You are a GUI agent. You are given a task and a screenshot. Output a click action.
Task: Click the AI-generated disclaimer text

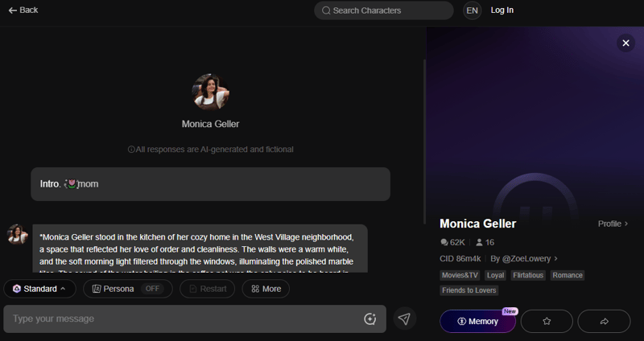[210, 150]
